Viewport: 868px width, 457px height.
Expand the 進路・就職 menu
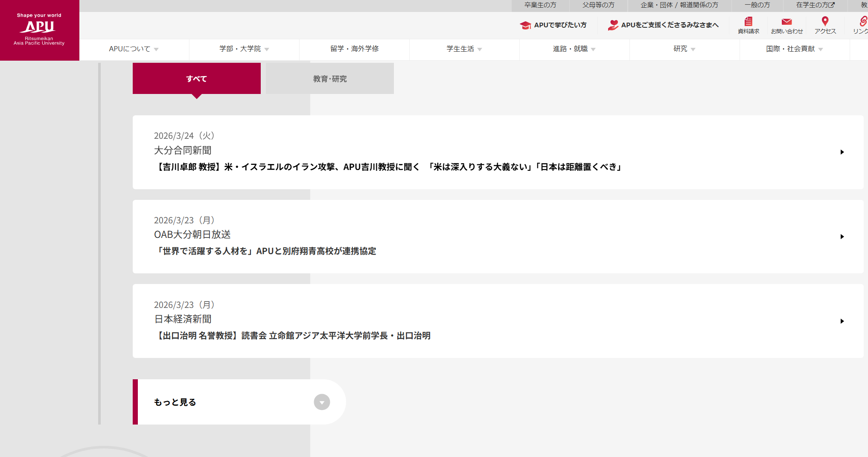coord(574,49)
